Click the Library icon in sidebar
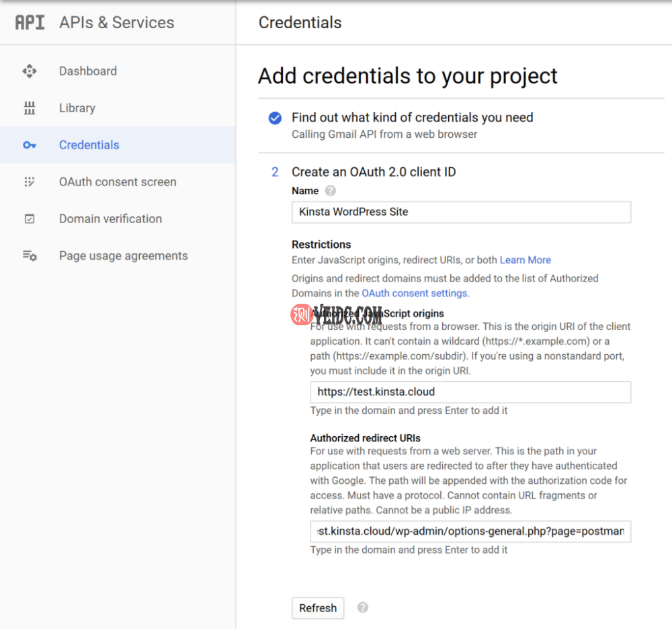672x629 pixels. [30, 108]
